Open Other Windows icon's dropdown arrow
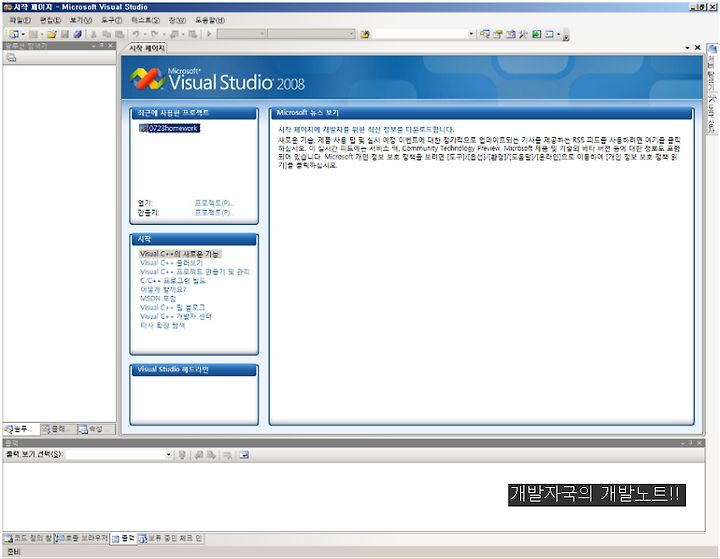 coord(558,34)
